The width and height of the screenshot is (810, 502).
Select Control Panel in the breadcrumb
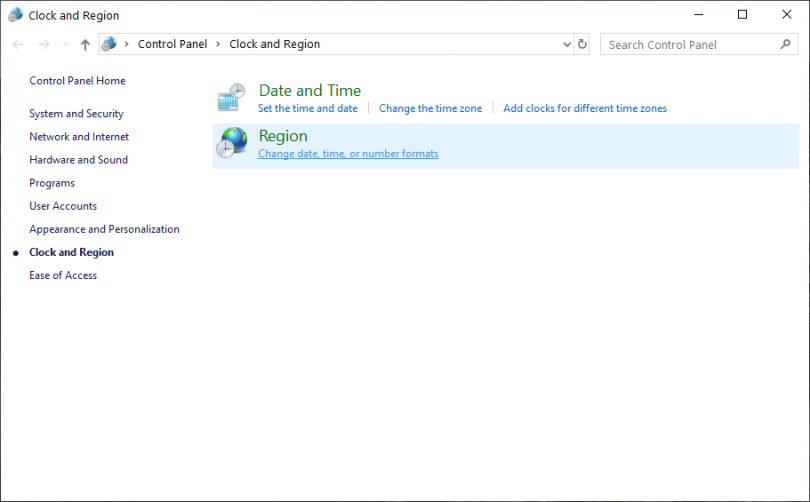pos(173,44)
